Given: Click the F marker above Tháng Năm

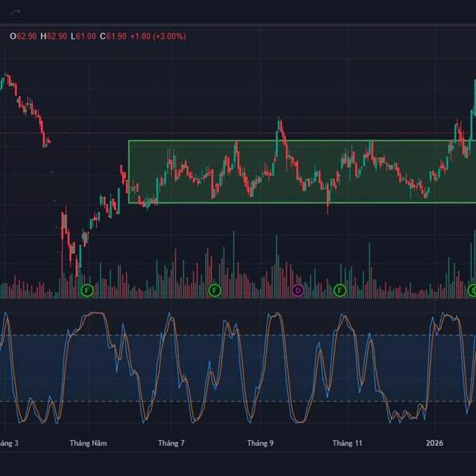Looking at the screenshot, I should pyautogui.click(x=87, y=291).
